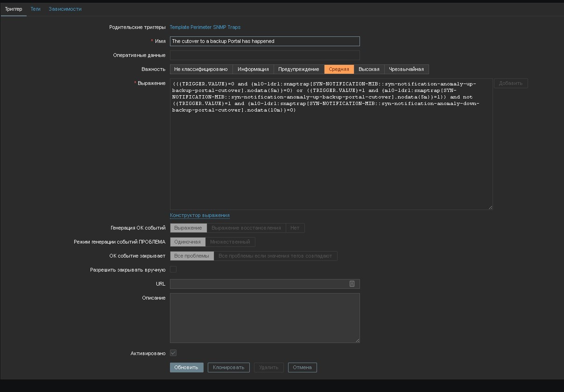
Task: Select the Триггер tab
Action: [14, 9]
